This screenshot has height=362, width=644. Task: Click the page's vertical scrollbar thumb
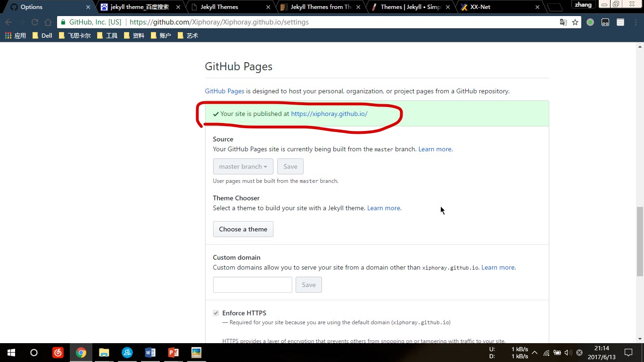pos(640,241)
